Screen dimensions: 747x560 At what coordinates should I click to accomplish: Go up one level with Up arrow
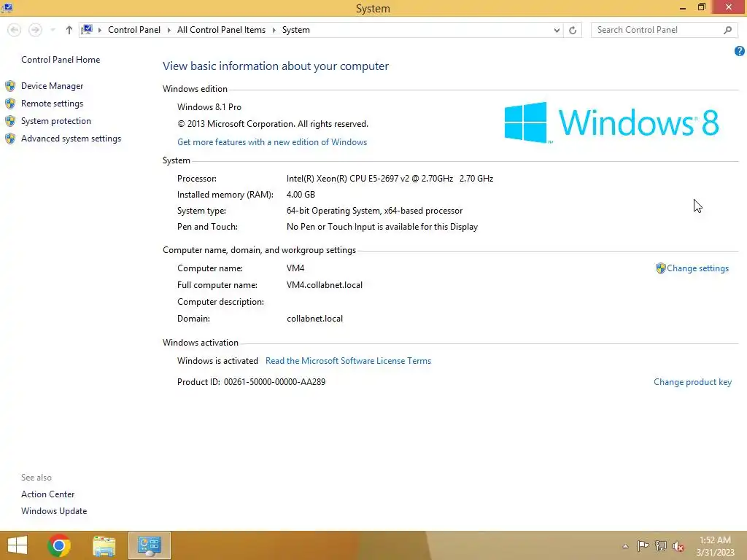69,30
